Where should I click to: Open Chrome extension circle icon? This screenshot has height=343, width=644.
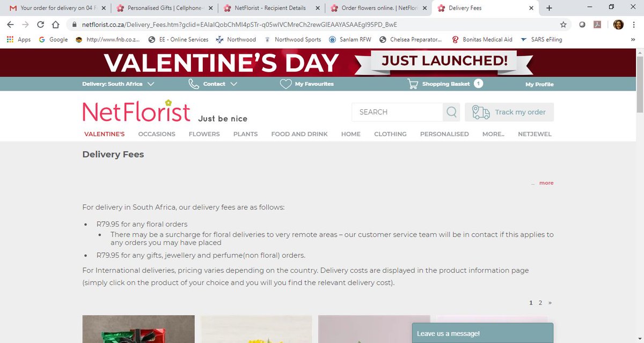pyautogui.click(x=582, y=25)
